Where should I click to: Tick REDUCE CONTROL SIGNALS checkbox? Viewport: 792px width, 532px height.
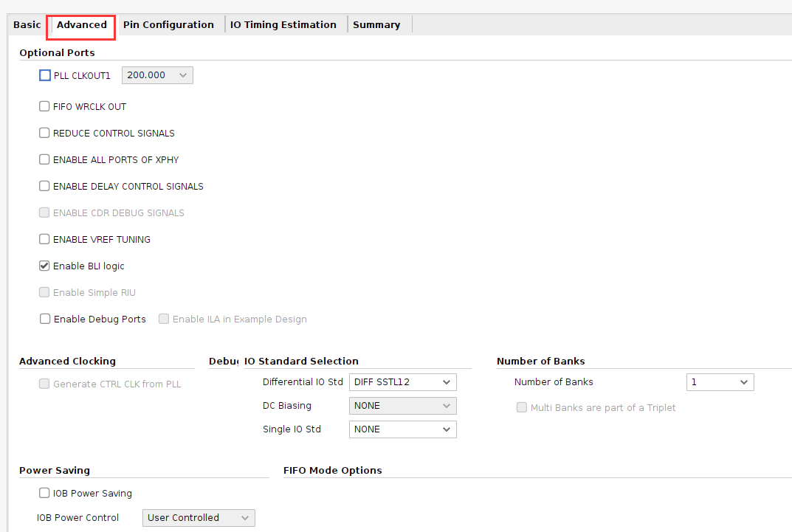(x=44, y=133)
